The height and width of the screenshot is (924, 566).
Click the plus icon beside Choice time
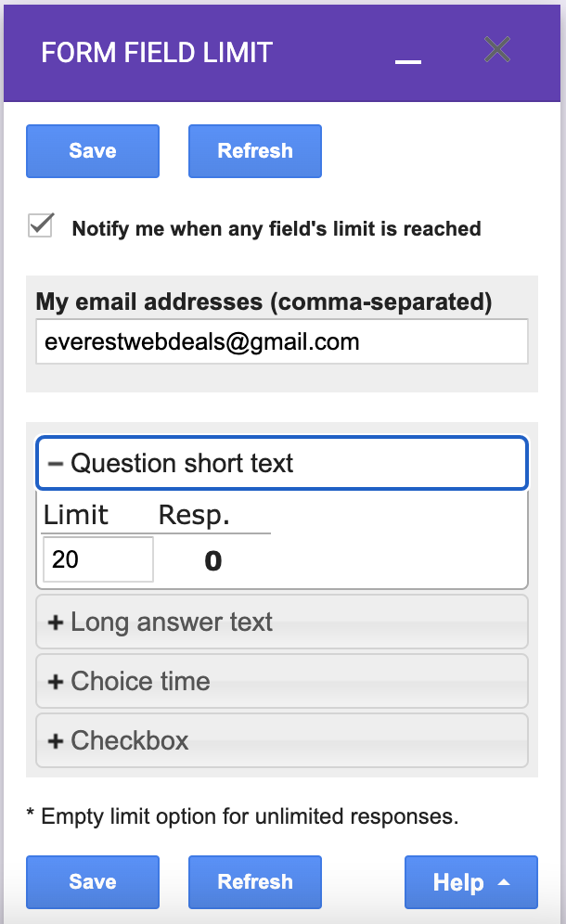click(56, 681)
